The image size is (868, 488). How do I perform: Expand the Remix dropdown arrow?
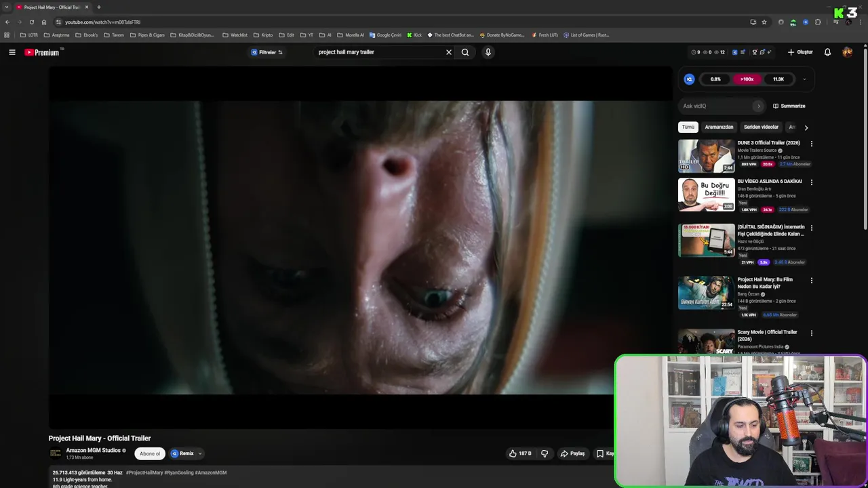point(199,453)
